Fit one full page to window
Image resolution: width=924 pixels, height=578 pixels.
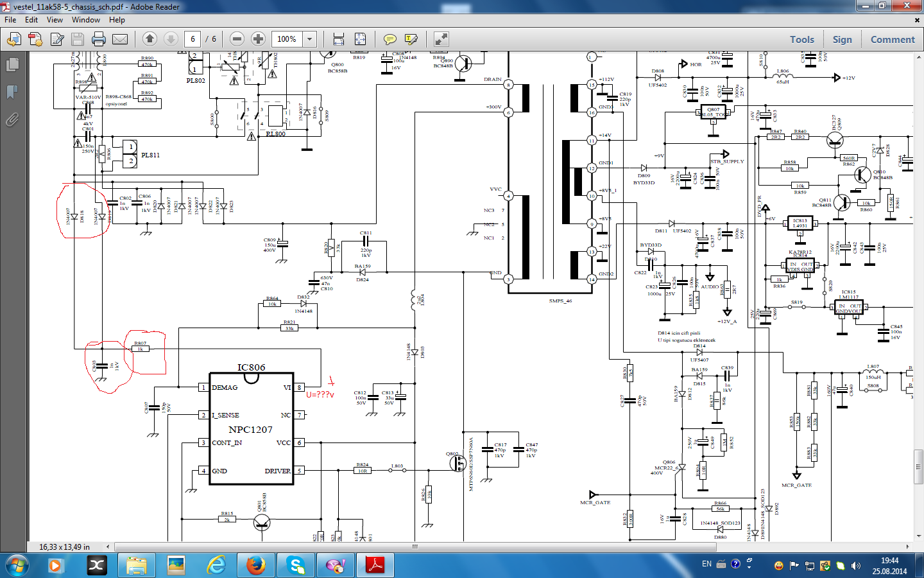click(361, 39)
